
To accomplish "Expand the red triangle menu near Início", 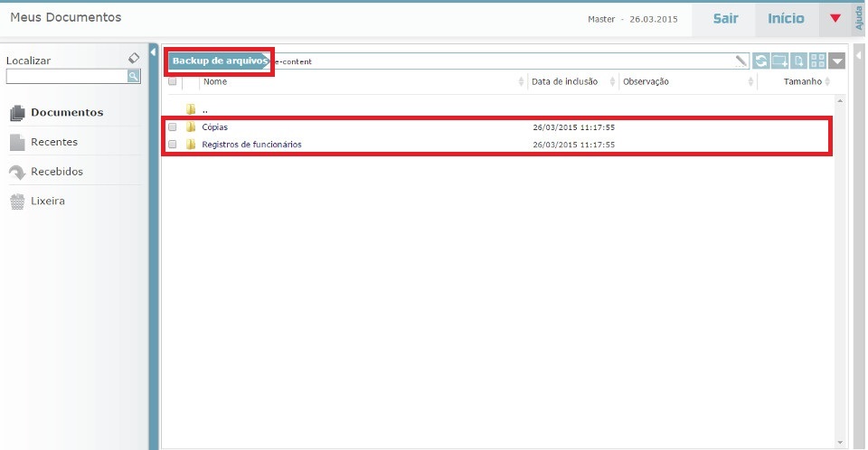I will pos(835,18).
